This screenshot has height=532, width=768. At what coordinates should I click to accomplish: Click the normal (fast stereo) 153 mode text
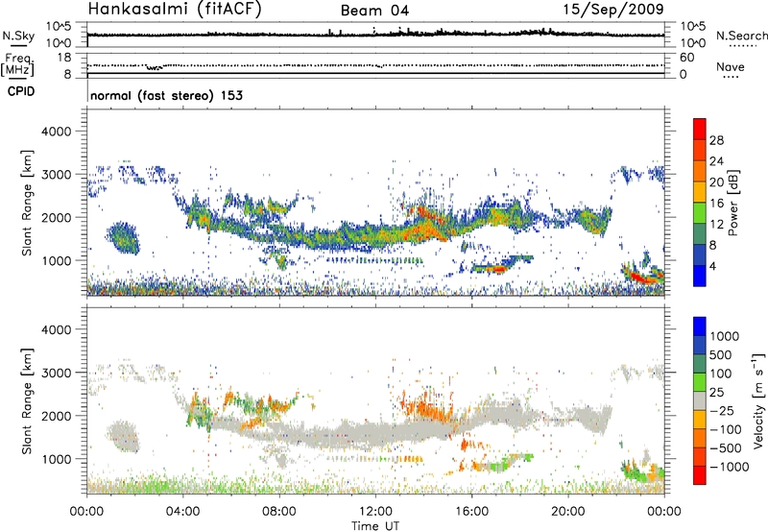point(166,95)
